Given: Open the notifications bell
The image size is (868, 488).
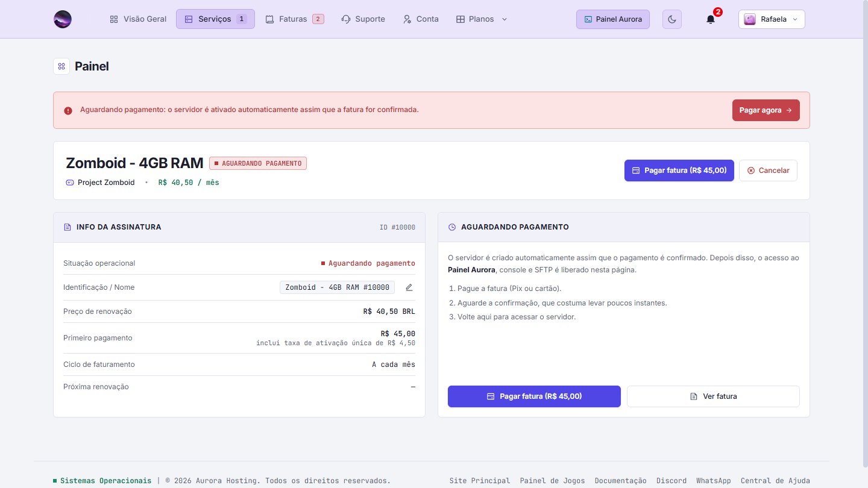Looking at the screenshot, I should point(711,19).
